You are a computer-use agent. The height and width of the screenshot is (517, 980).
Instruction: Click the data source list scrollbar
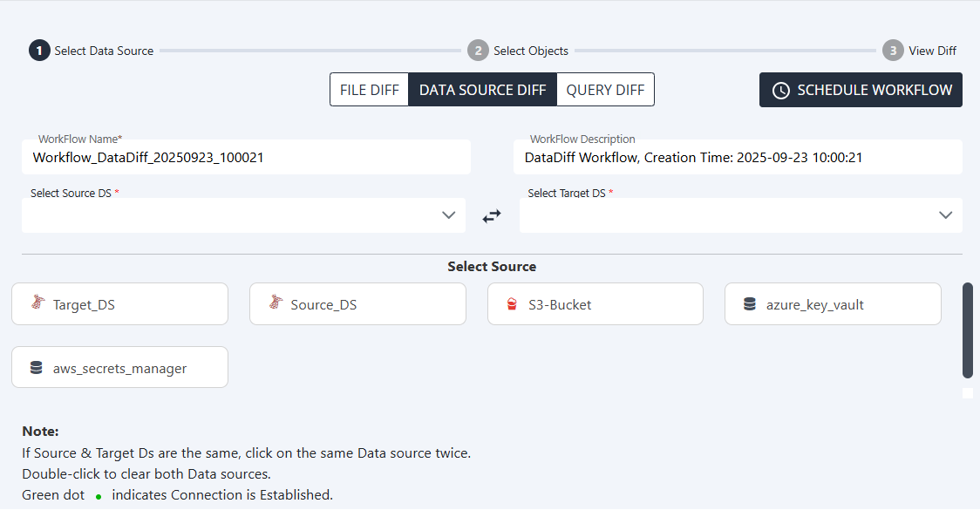pos(967,330)
